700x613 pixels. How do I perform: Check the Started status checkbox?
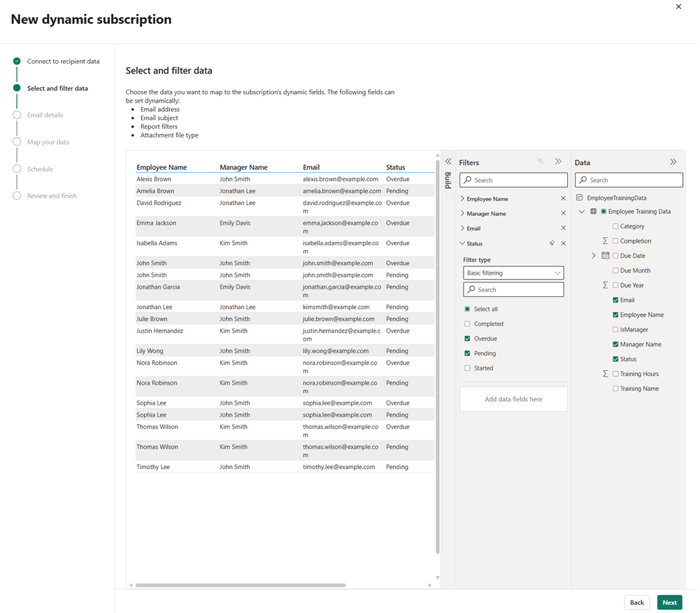(467, 368)
